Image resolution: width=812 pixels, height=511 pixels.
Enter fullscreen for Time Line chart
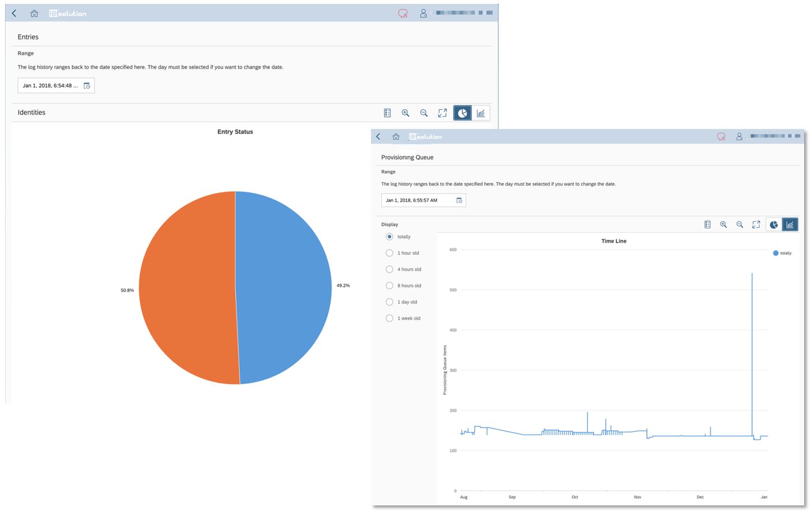click(757, 225)
